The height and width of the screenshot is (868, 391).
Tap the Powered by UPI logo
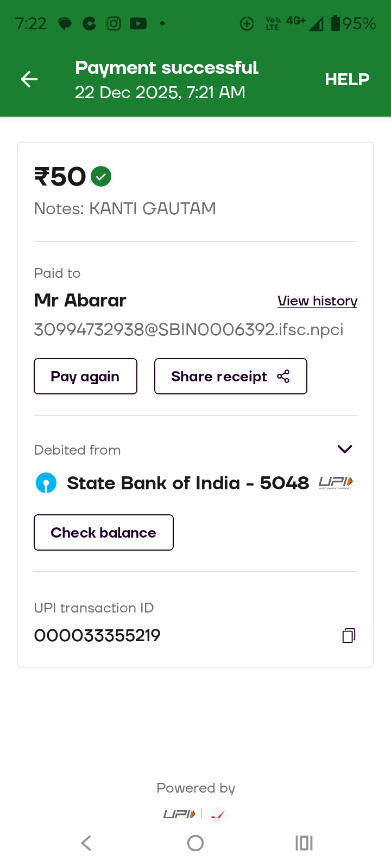(x=179, y=814)
